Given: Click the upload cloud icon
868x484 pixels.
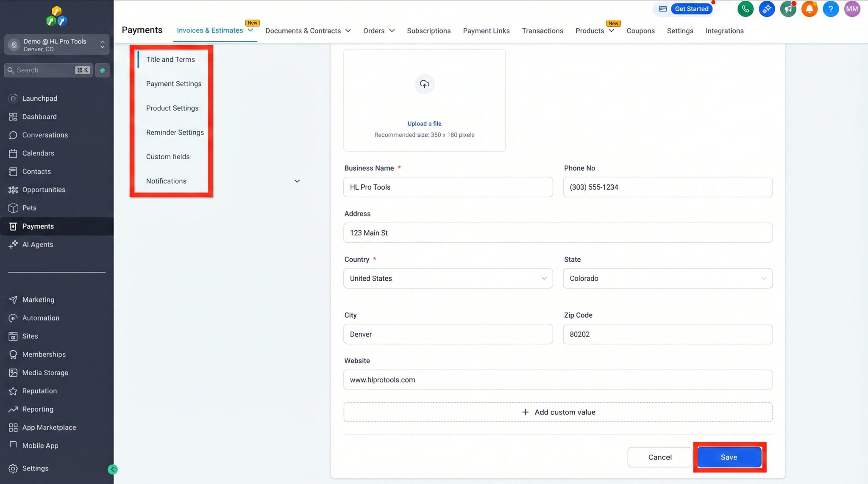Looking at the screenshot, I should 424,84.
